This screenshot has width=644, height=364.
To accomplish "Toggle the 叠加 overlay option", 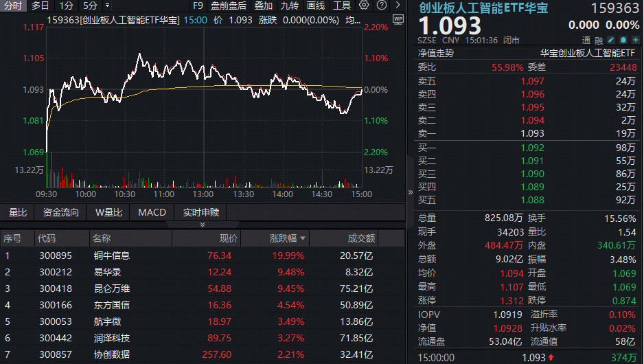I will [x=263, y=5].
